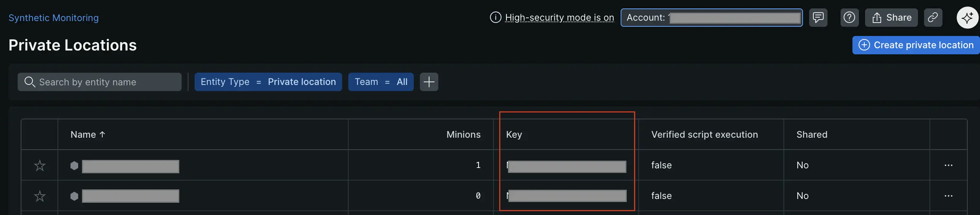980x215 pixels.
Task: Go to Synthetic Monitoring breadcrumb link
Action: (x=54, y=18)
